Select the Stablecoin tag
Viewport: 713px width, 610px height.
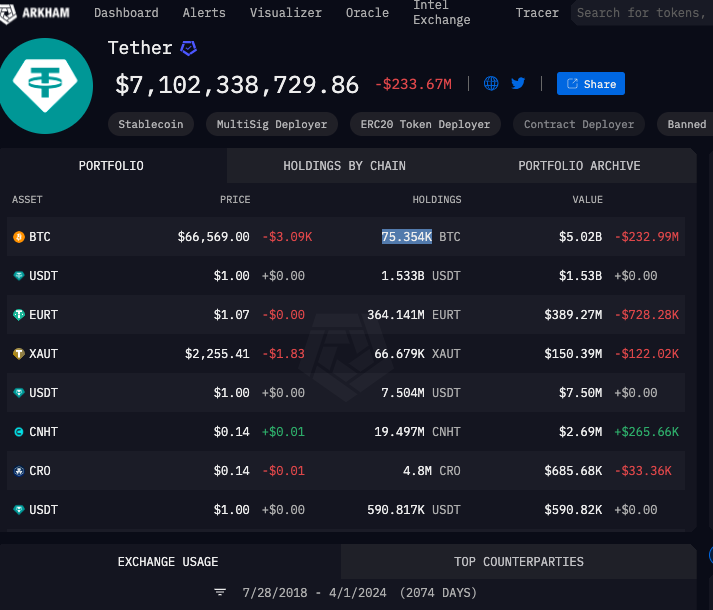[151, 124]
